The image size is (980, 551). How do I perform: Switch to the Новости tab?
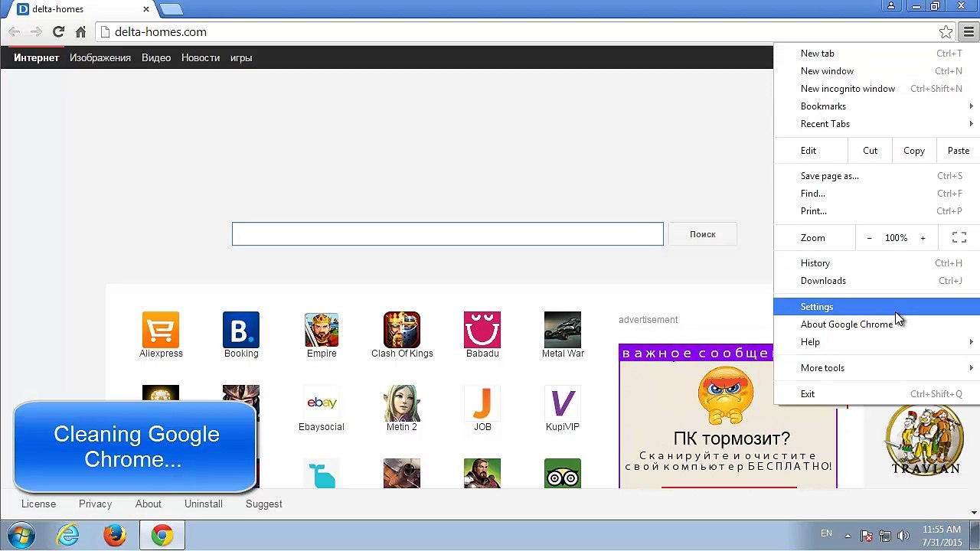pyautogui.click(x=201, y=58)
